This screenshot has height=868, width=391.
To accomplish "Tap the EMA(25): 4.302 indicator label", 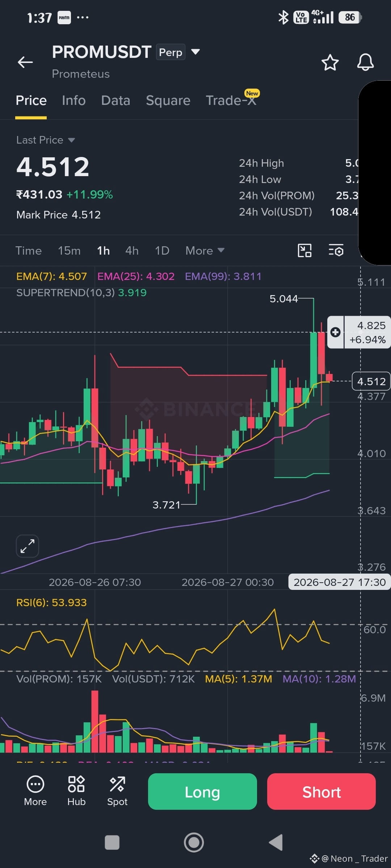I will click(136, 276).
